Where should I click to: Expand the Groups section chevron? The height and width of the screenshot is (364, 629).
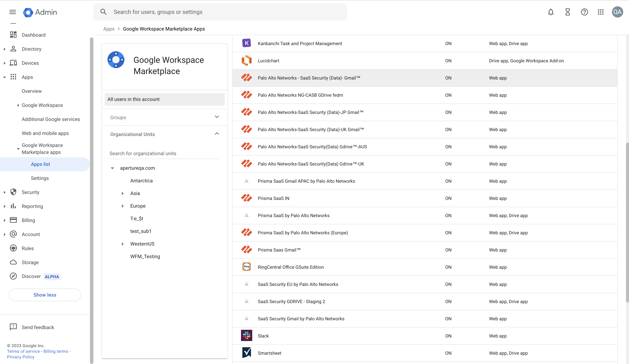coord(217,117)
